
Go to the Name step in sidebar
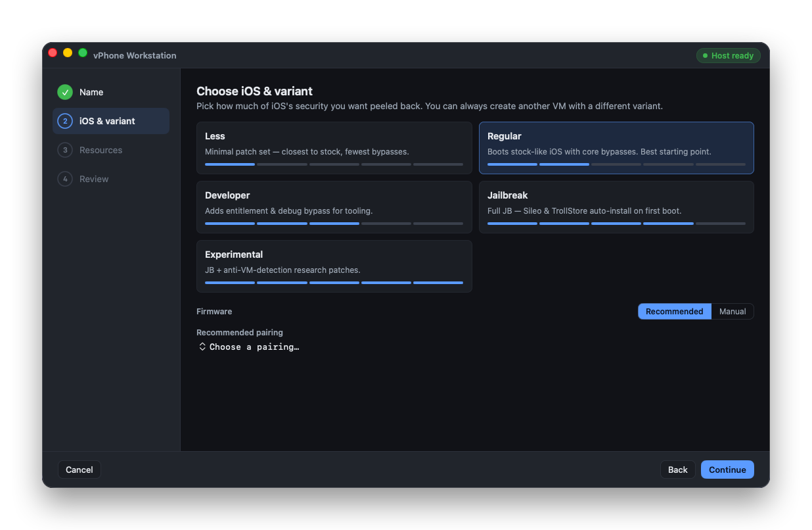(111, 92)
